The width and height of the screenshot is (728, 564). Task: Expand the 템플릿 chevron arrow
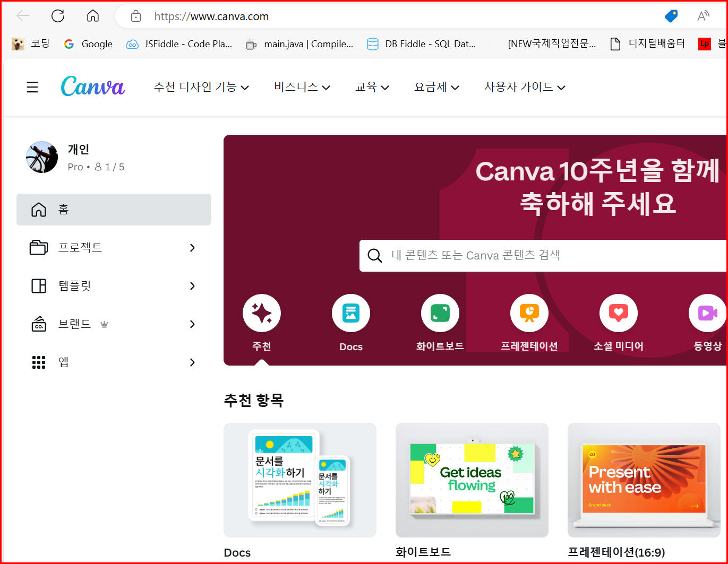pyautogui.click(x=192, y=286)
